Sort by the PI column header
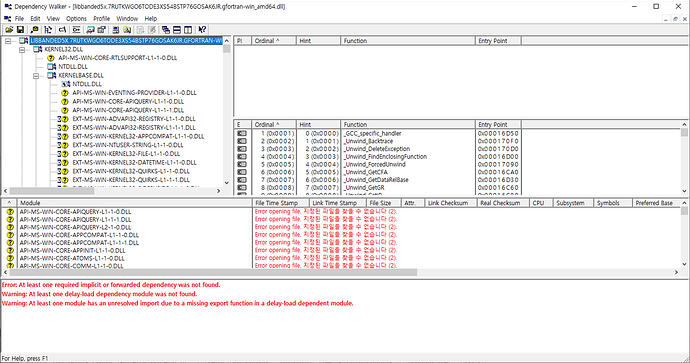 [242, 40]
